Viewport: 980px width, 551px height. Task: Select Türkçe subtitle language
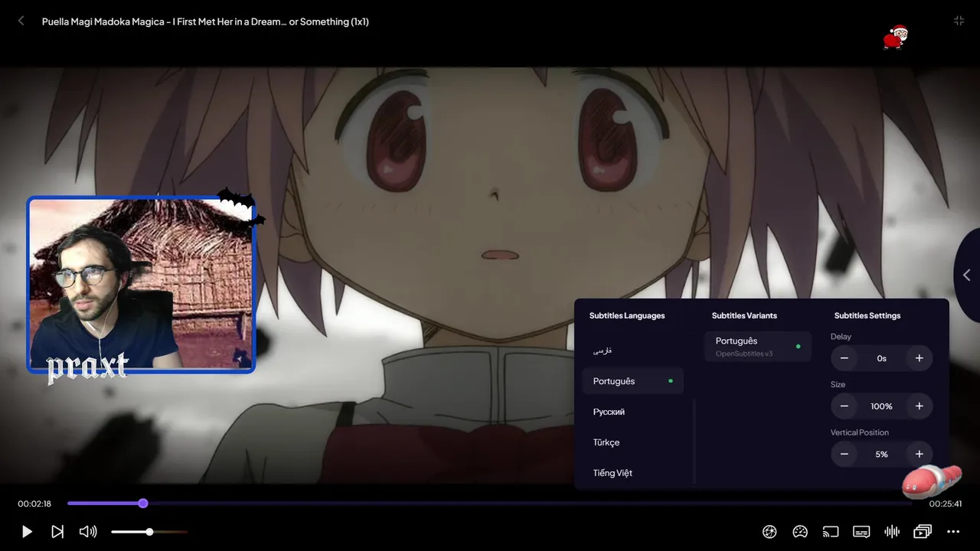pyautogui.click(x=632, y=442)
